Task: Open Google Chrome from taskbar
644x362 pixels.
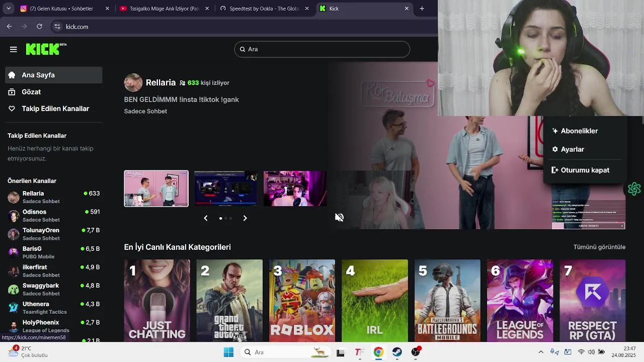Action: (x=378, y=352)
